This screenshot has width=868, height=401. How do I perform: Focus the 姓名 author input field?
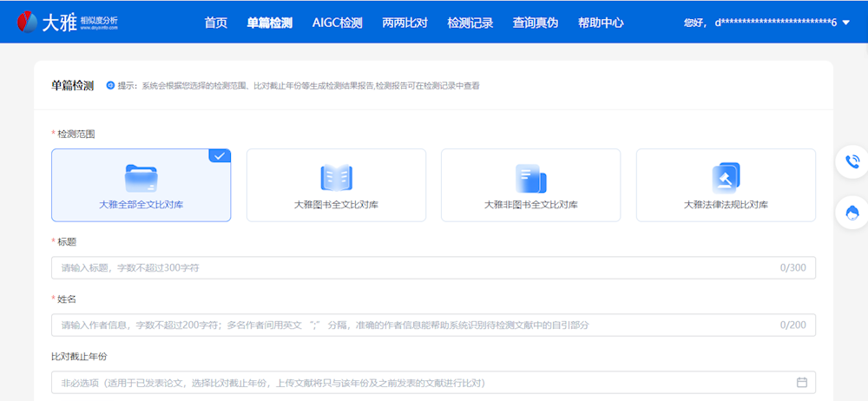tap(433, 325)
